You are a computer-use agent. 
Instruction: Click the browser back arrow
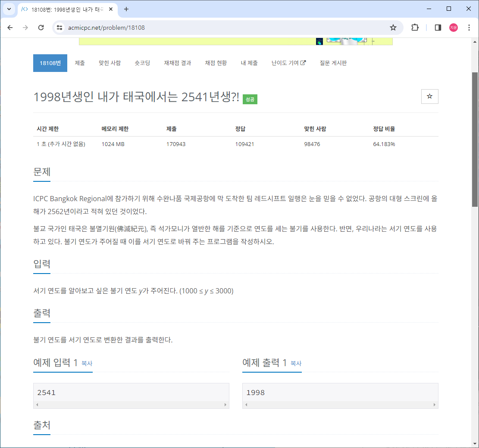click(10, 27)
